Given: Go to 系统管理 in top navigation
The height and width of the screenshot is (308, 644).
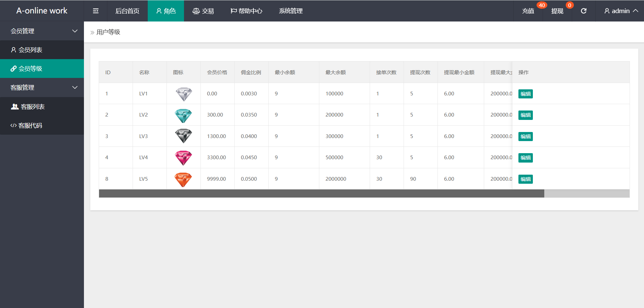Looking at the screenshot, I should (291, 11).
